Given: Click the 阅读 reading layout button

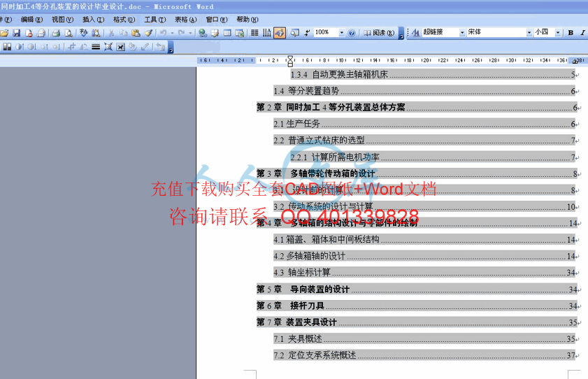Looking at the screenshot, I should [x=379, y=33].
